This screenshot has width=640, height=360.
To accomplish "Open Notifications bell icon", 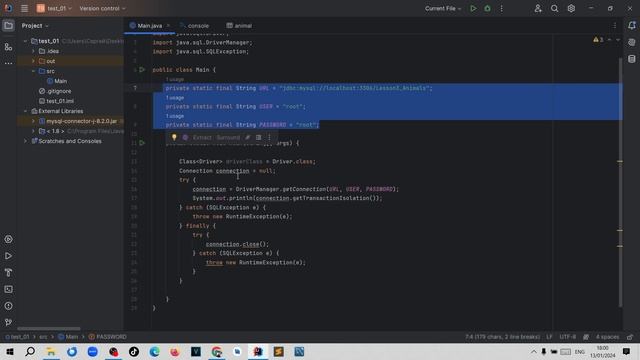I will point(632,25).
